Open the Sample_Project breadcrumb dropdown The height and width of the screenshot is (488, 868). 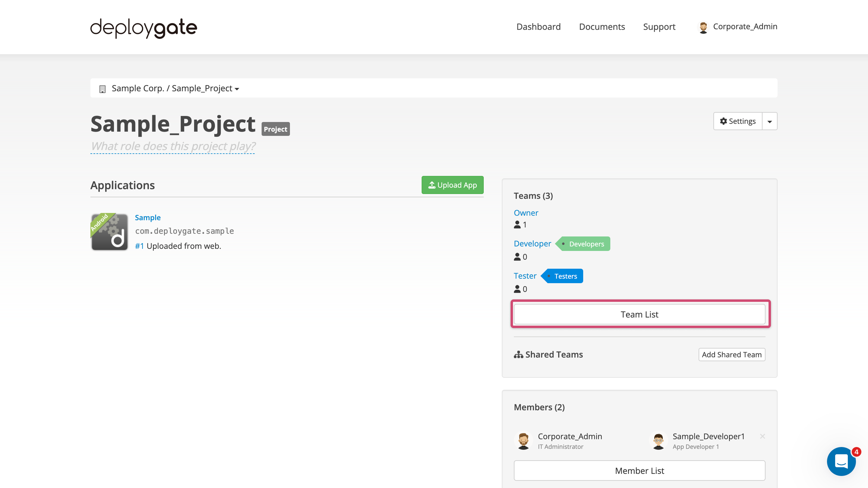(237, 89)
